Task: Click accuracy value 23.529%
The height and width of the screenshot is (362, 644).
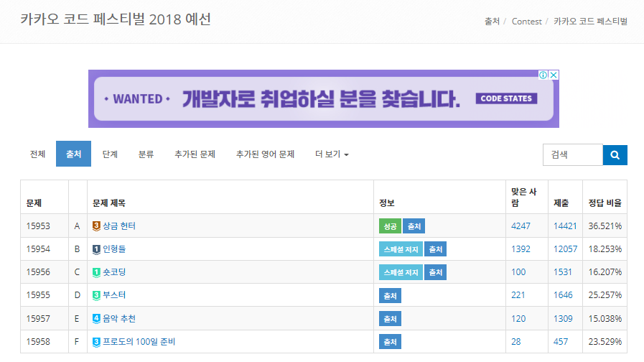Action: click(x=605, y=341)
